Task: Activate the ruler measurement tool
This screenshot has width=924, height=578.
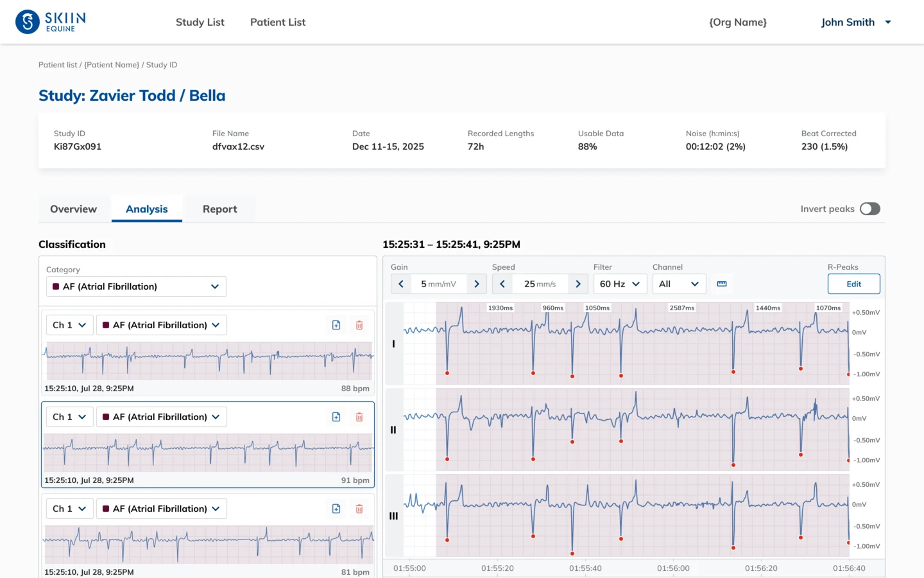Action: click(x=722, y=284)
